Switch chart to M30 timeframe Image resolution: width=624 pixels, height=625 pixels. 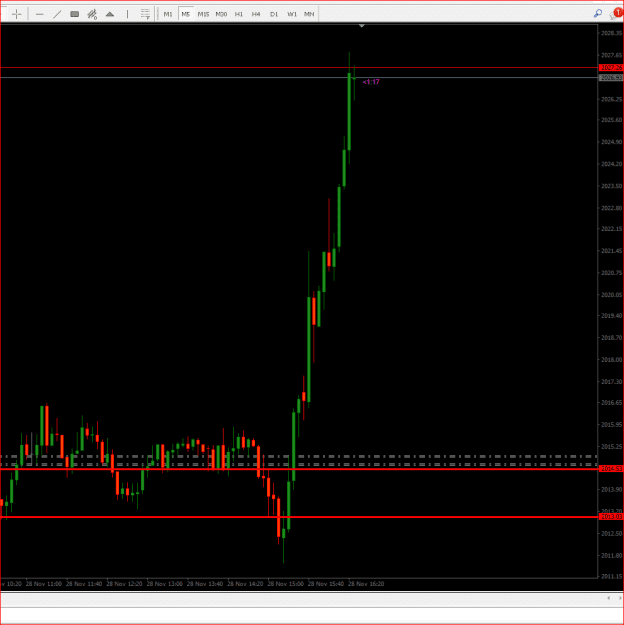click(221, 14)
